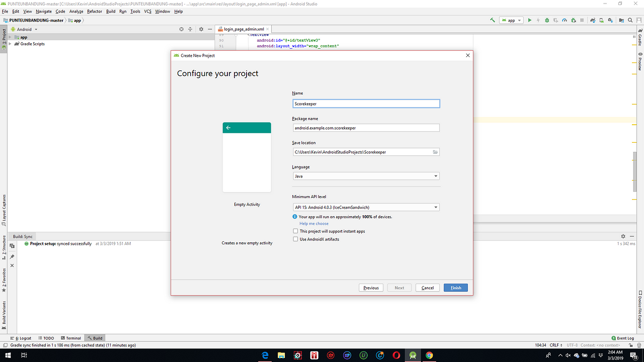Open Microsoft Edge from the taskbar
Screen dimensions: 644x362
click(265, 355)
